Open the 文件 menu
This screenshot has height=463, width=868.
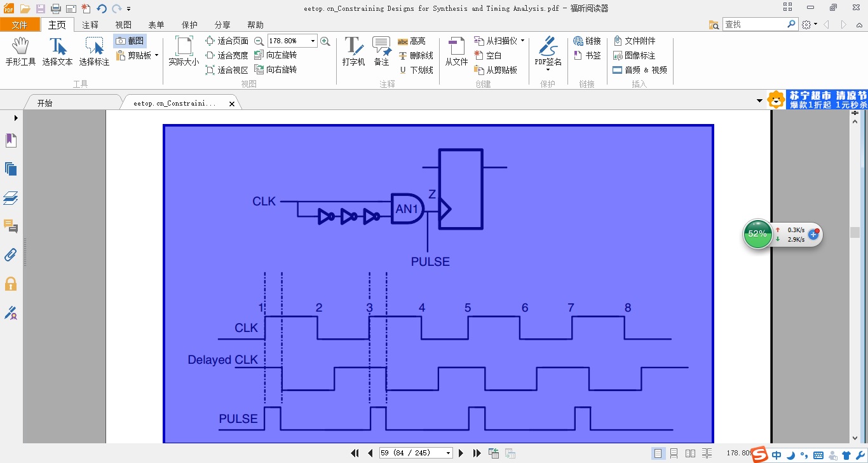20,25
